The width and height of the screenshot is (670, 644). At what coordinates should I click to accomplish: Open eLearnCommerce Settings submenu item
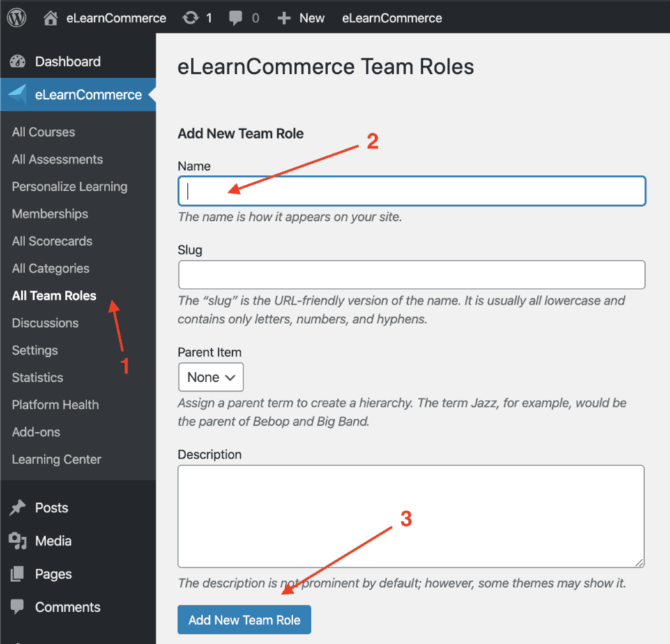tap(35, 351)
